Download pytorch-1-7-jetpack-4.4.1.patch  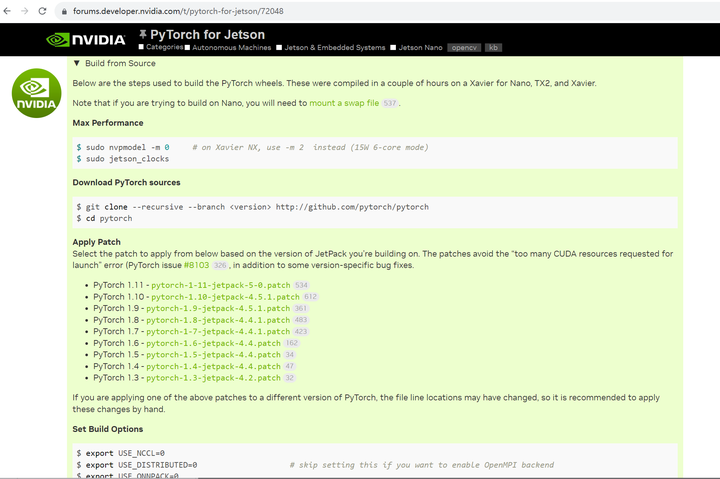[218, 332]
